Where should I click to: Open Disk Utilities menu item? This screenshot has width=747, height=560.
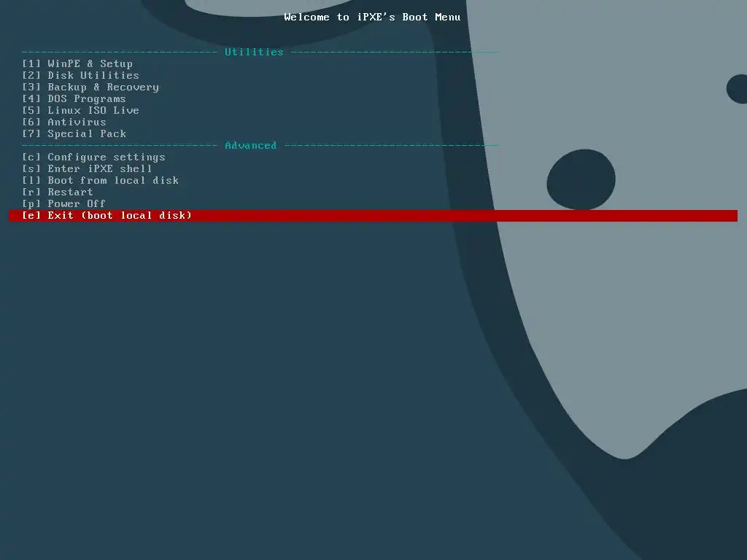click(80, 75)
